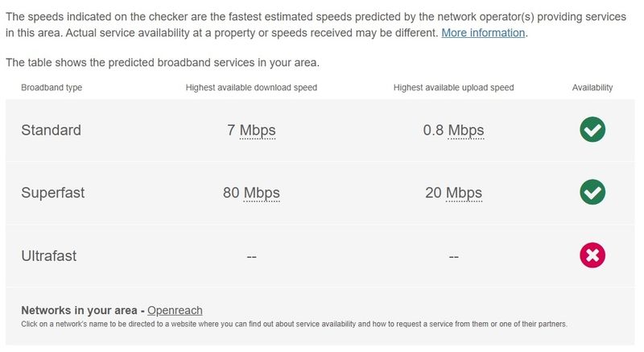Click the Ultrafast download speed dashes

coord(251,257)
